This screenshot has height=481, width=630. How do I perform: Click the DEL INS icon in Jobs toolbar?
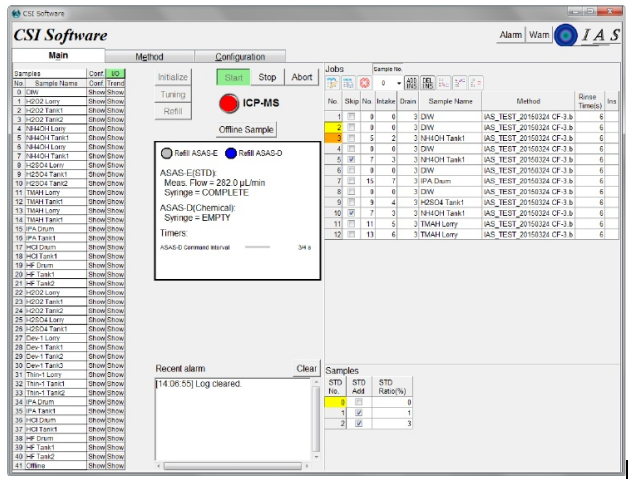[427, 83]
